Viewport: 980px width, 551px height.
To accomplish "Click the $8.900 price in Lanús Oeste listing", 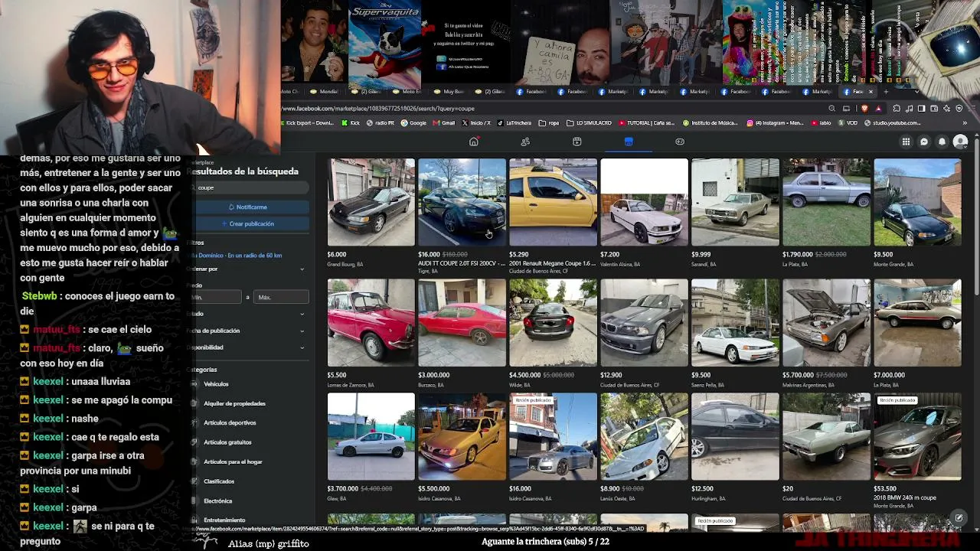I will tap(609, 488).
